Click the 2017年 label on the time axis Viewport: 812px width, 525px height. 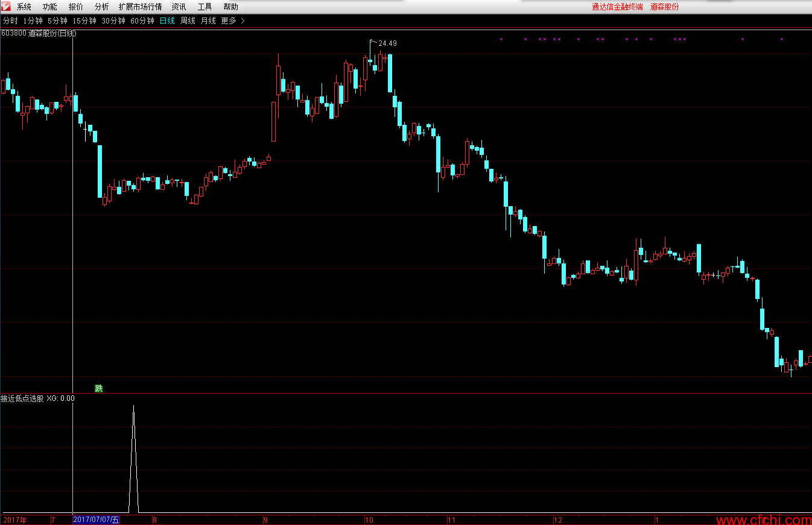[15, 520]
